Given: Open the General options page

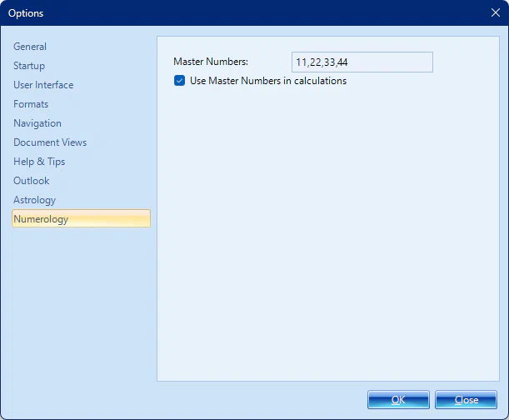Looking at the screenshot, I should coord(30,47).
